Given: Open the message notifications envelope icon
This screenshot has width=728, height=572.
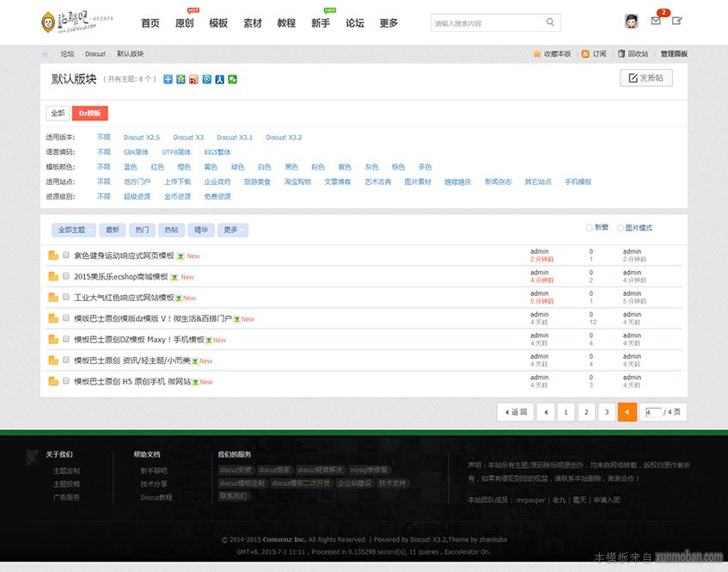Looking at the screenshot, I should click(656, 22).
